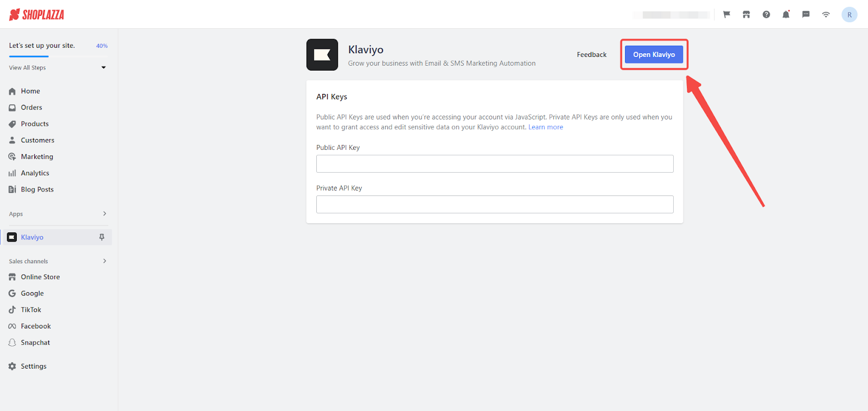Focus the Public API Key field
868x411 pixels.
(x=495, y=164)
